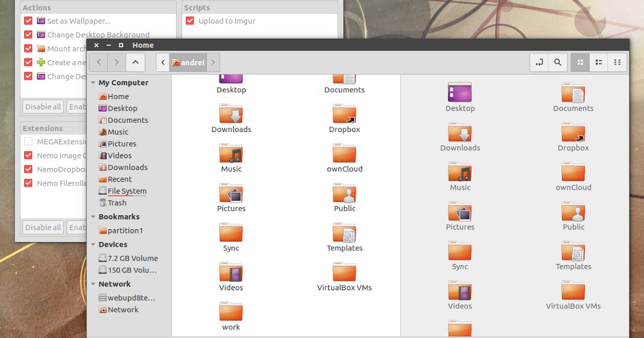644x338 pixels.
Task: Open 7.2 GB Volume device
Action: click(x=128, y=258)
